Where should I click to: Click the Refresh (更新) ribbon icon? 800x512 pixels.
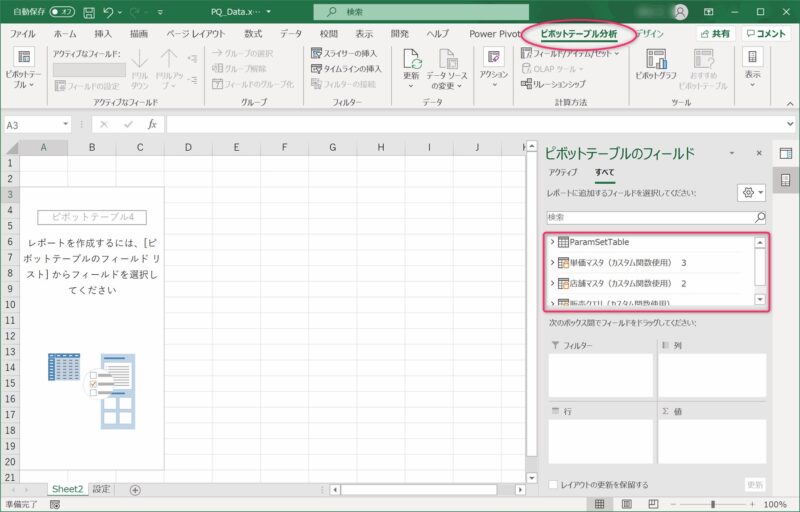tap(411, 66)
